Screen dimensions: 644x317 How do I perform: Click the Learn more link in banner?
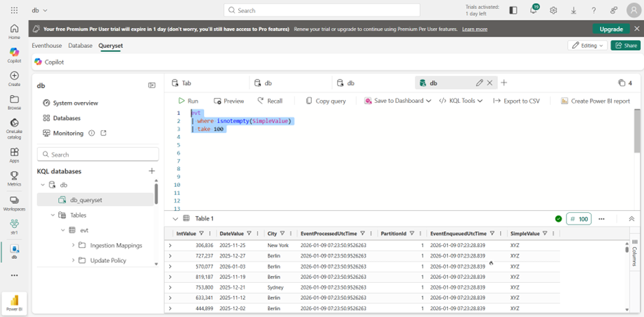click(475, 29)
